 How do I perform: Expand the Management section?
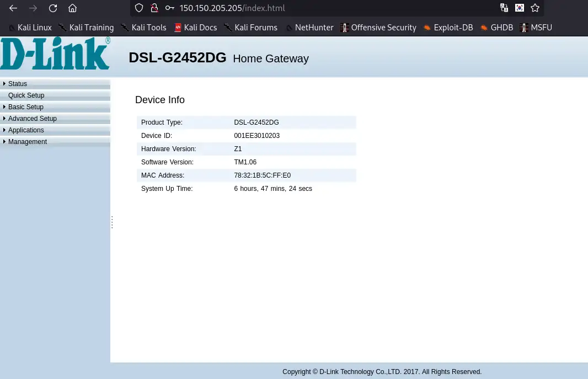pyautogui.click(x=28, y=142)
